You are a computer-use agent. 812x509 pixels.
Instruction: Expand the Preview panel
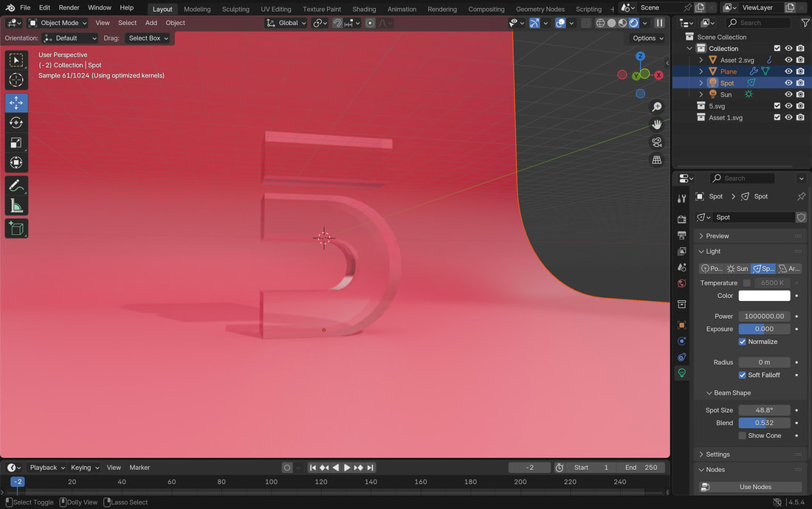pos(717,236)
